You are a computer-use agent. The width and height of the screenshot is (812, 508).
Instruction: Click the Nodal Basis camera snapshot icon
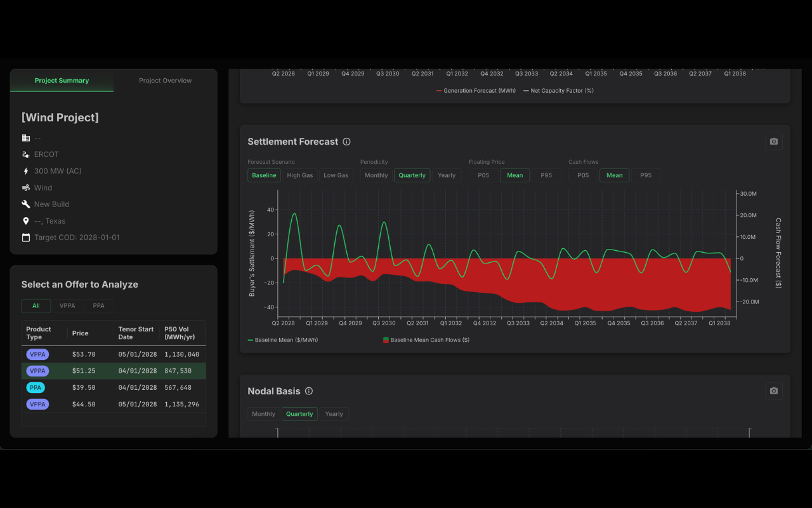773,391
